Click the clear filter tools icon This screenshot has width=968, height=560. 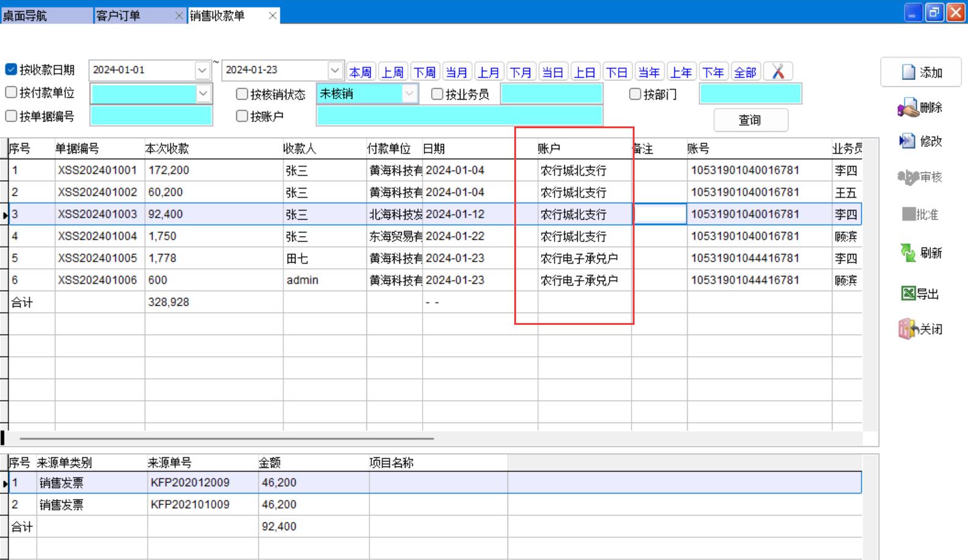coord(778,72)
